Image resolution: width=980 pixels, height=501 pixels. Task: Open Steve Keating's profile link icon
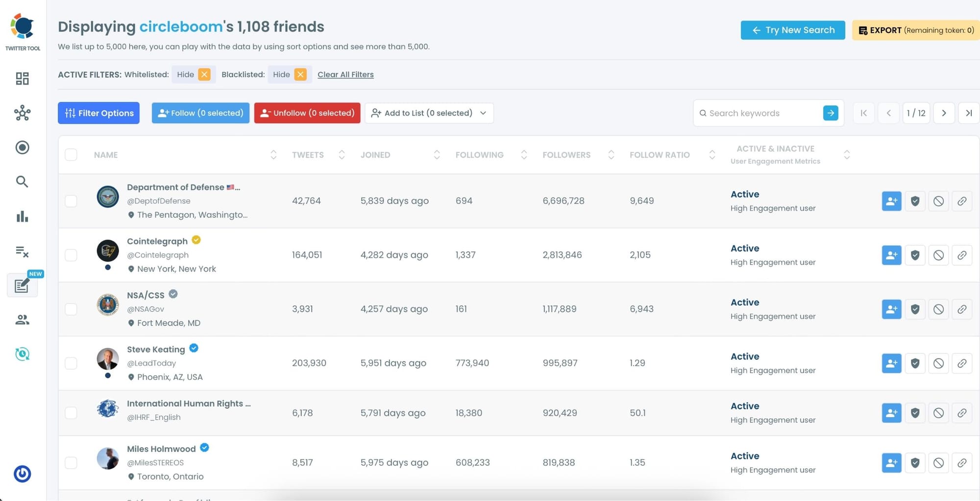[x=962, y=363]
